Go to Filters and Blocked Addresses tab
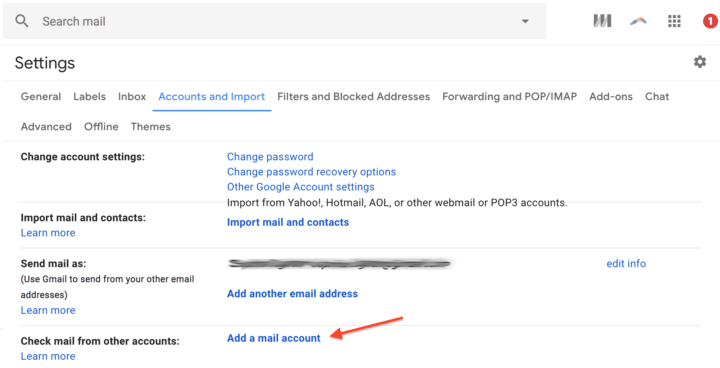Viewport: 720px width, 368px height. tap(354, 96)
